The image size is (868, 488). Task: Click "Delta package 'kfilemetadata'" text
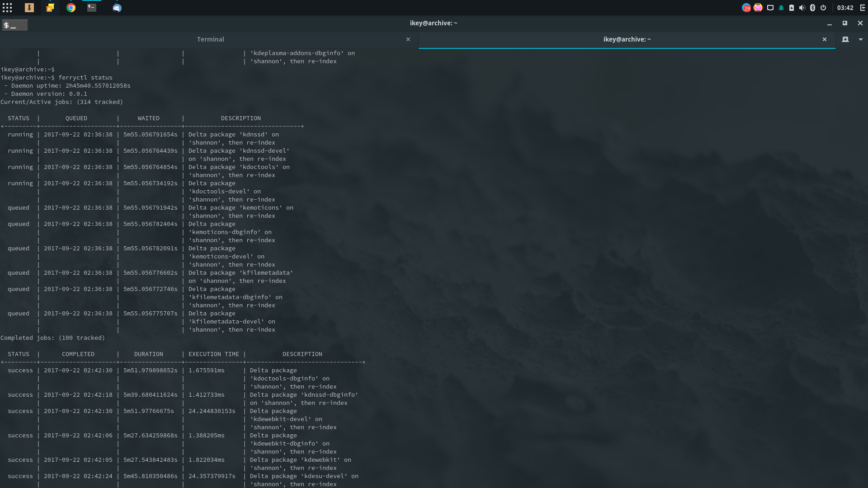pyautogui.click(x=241, y=273)
